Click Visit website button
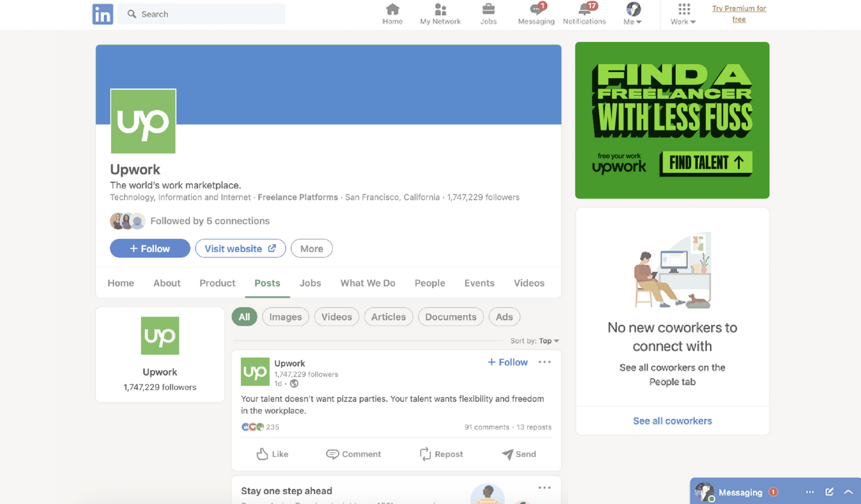 pyautogui.click(x=241, y=249)
